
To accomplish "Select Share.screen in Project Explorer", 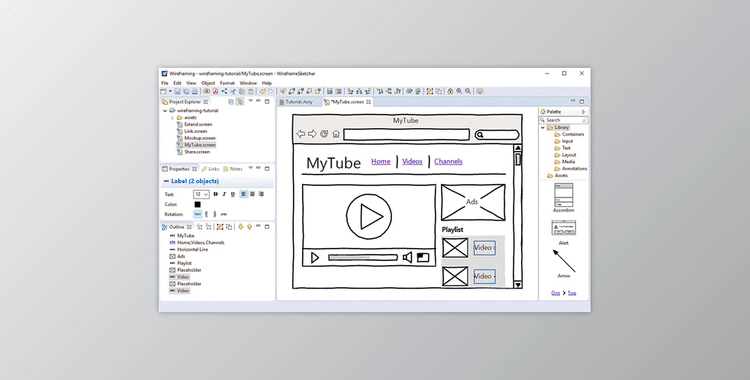I will 197,152.
